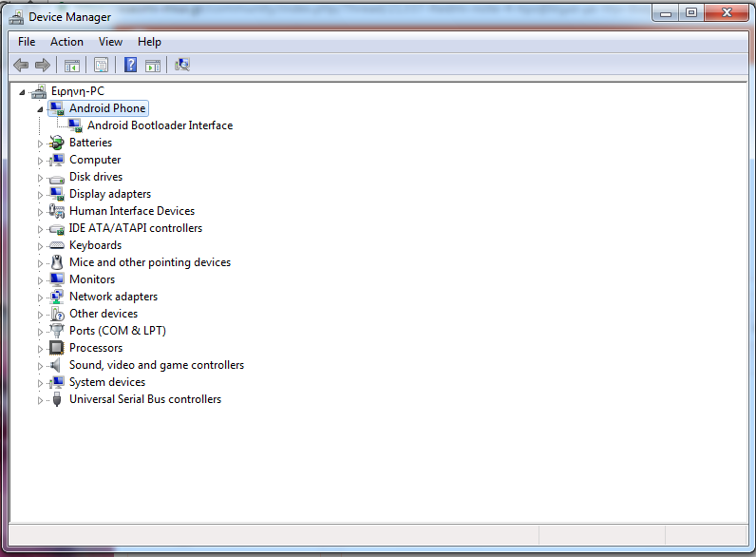The height and width of the screenshot is (557, 756).
Task: Click the System devices category icon
Action: pyautogui.click(x=57, y=382)
